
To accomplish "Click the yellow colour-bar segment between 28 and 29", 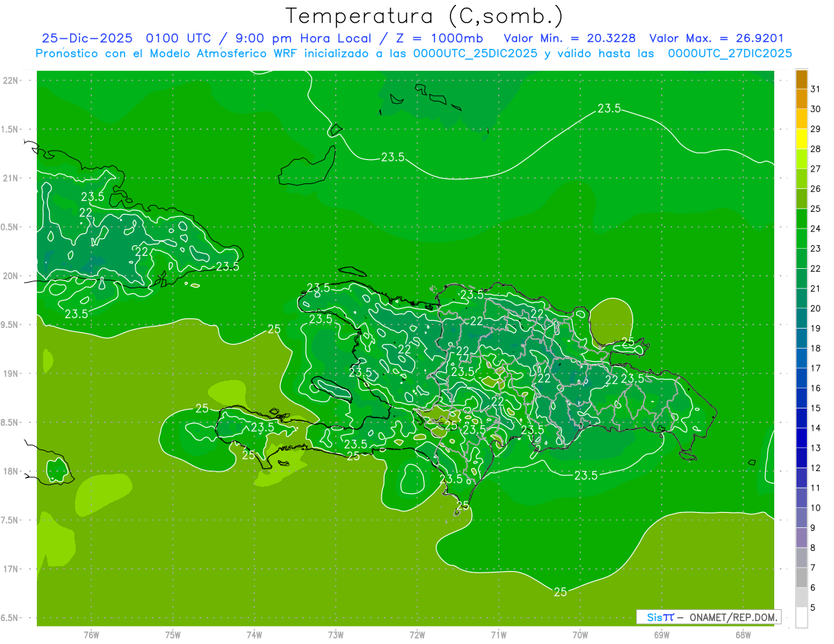I will click(x=801, y=139).
